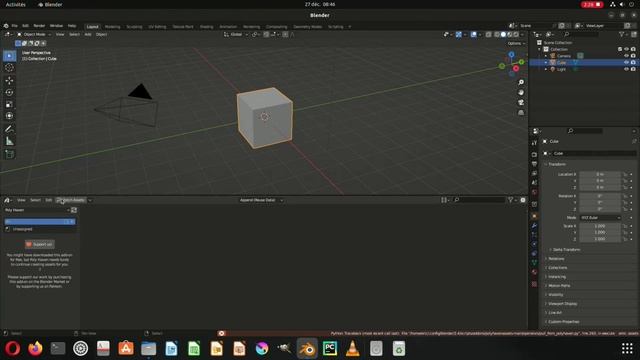640x360 pixels.
Task: Hide the Camera in the outliner
Action: click(626, 56)
